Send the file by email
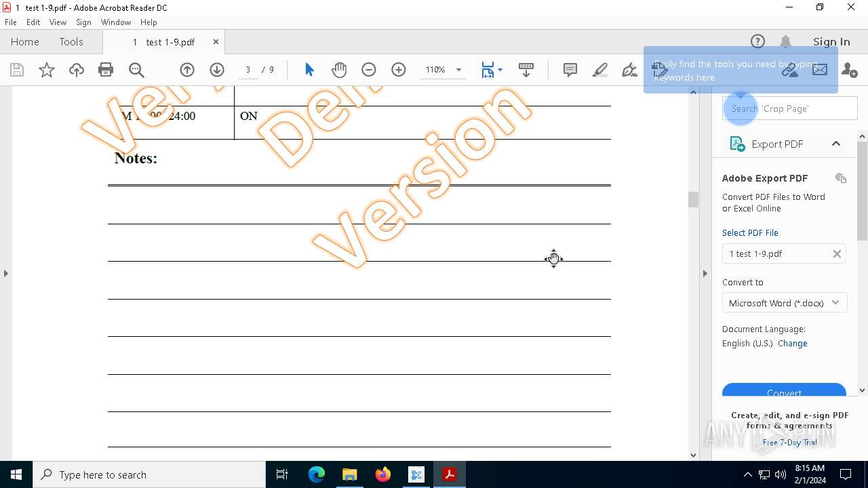868x488 pixels. coord(820,70)
